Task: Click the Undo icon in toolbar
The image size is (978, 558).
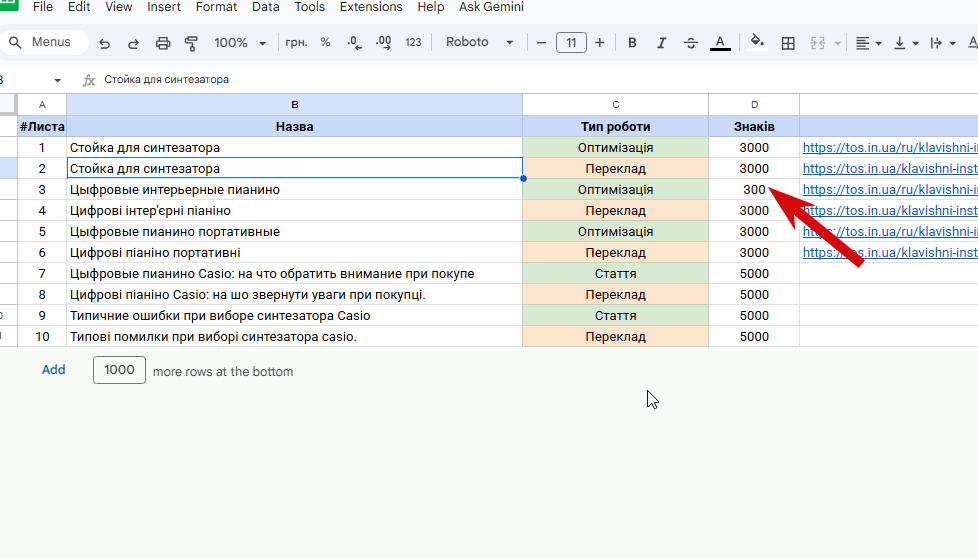Action: [x=104, y=43]
